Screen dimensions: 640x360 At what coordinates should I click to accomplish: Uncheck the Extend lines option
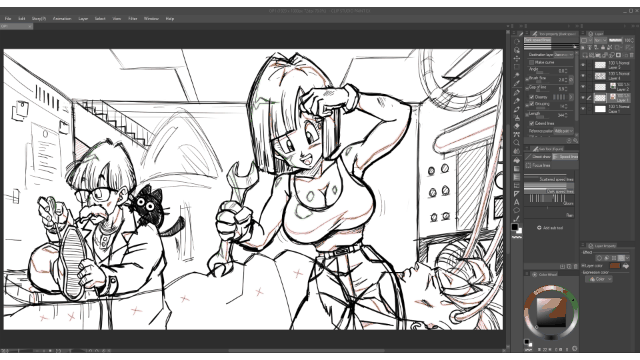531,123
